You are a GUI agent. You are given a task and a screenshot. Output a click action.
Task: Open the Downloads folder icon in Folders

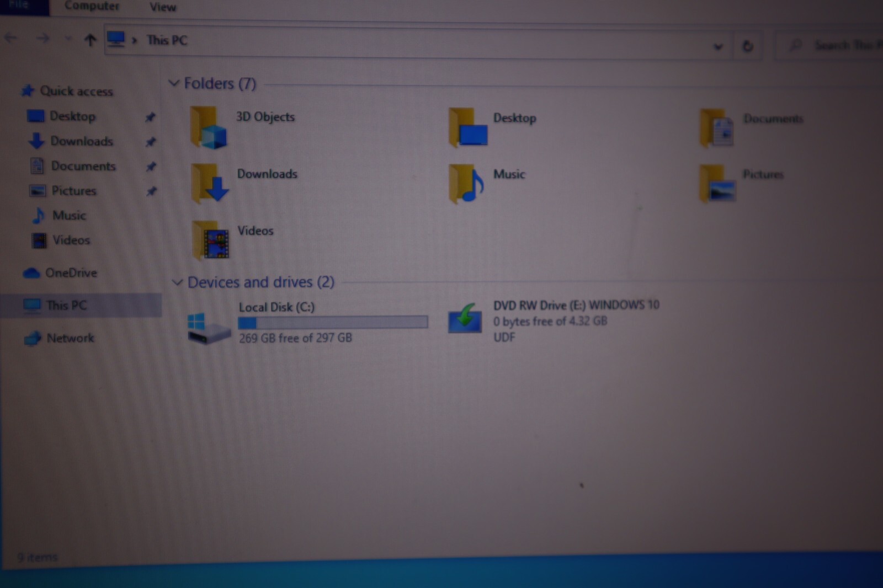[210, 184]
